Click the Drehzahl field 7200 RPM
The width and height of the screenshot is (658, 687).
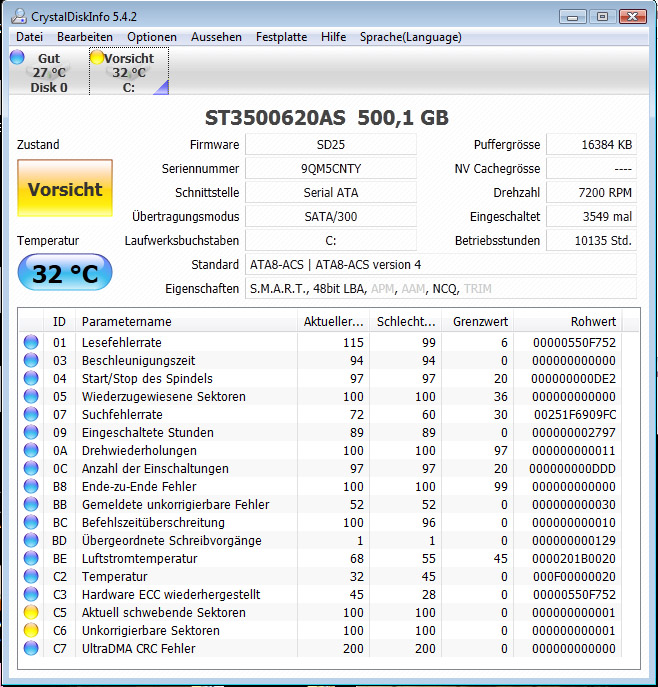[x=591, y=193]
